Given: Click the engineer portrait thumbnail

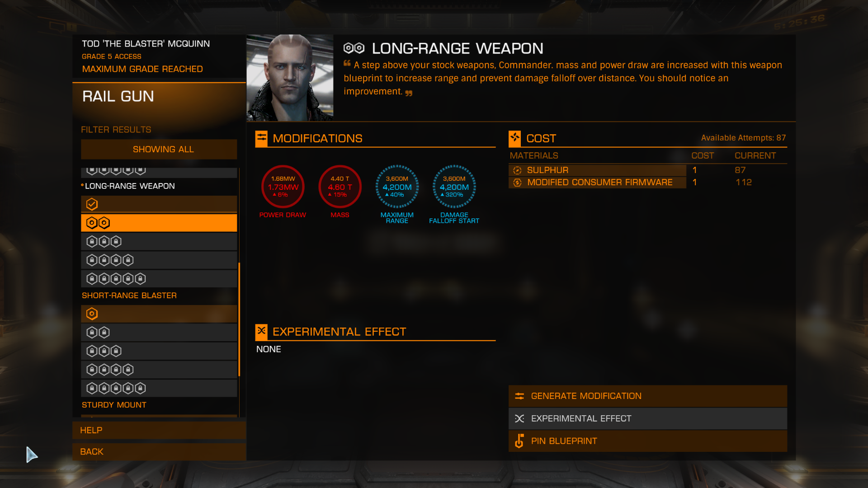Looking at the screenshot, I should pyautogui.click(x=290, y=78).
